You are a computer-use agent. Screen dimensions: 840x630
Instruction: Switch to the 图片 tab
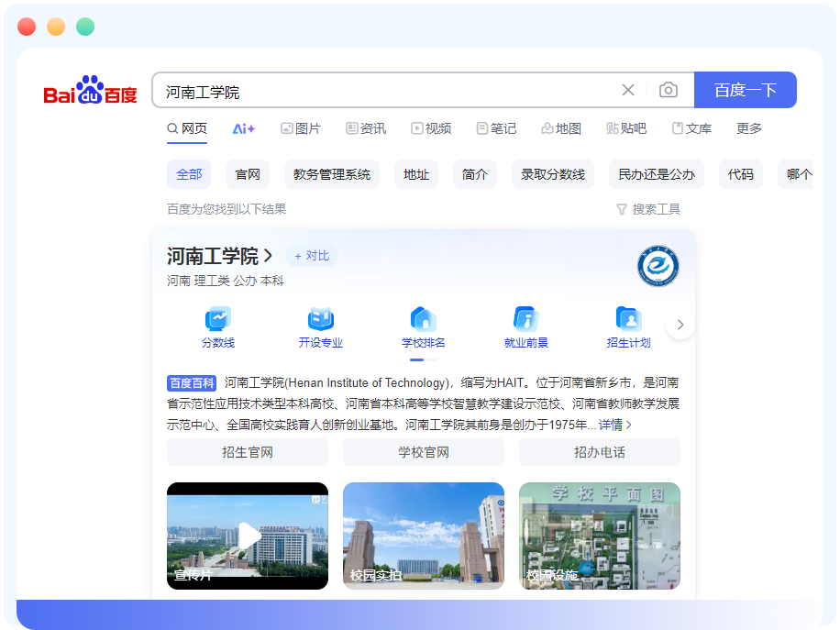click(301, 128)
